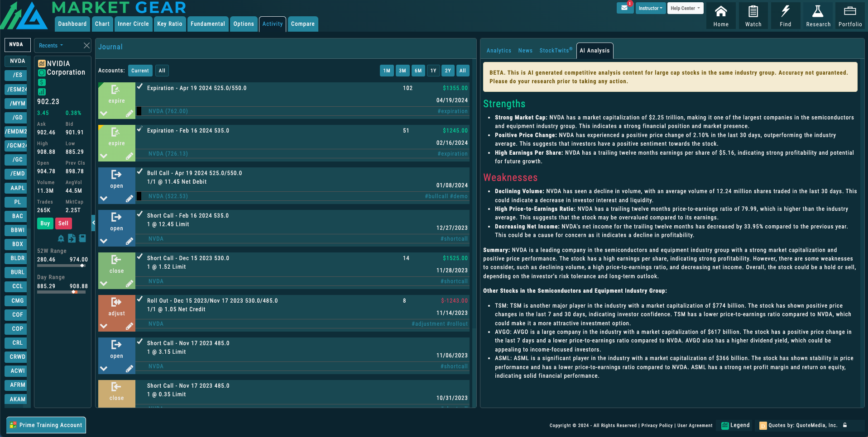Toggle checkmark on Short Call Feb 16 entry
This screenshot has height=437, width=868.
[x=140, y=214]
